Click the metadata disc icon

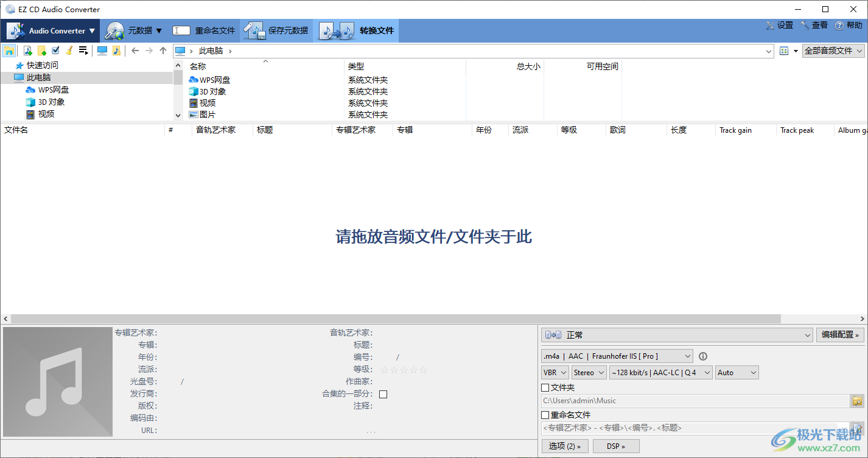point(114,30)
